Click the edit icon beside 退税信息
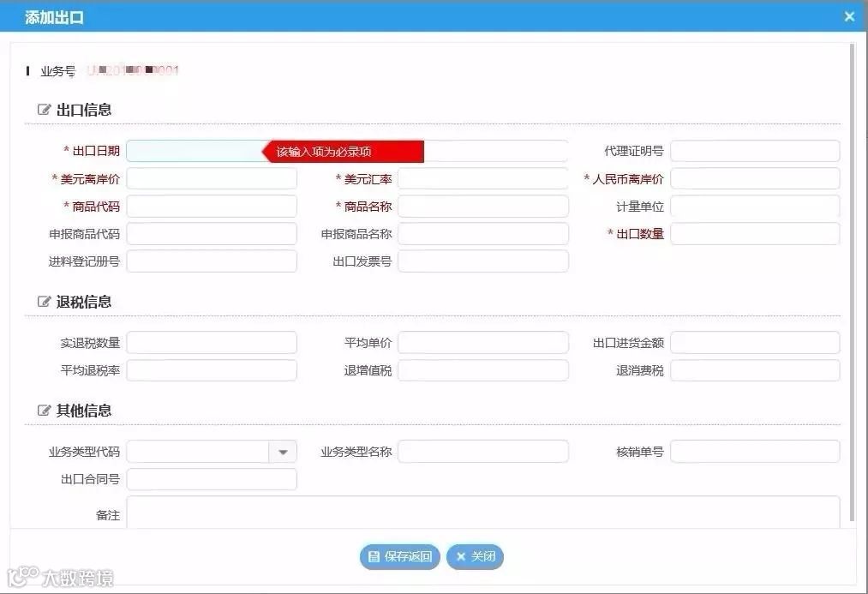The height and width of the screenshot is (594, 868). click(44, 302)
